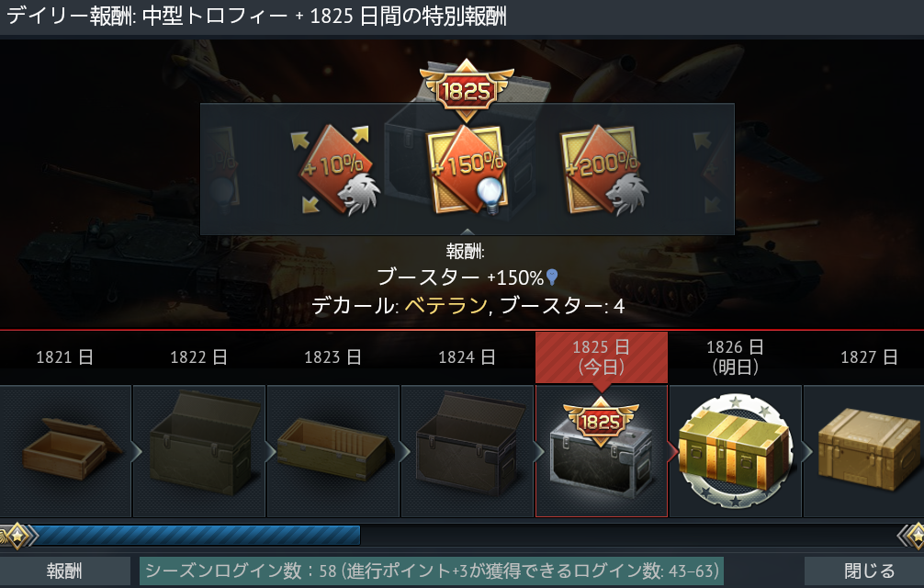The height and width of the screenshot is (588, 924).
Task: Click the yellow ベテラン decal link
Action: click(445, 306)
